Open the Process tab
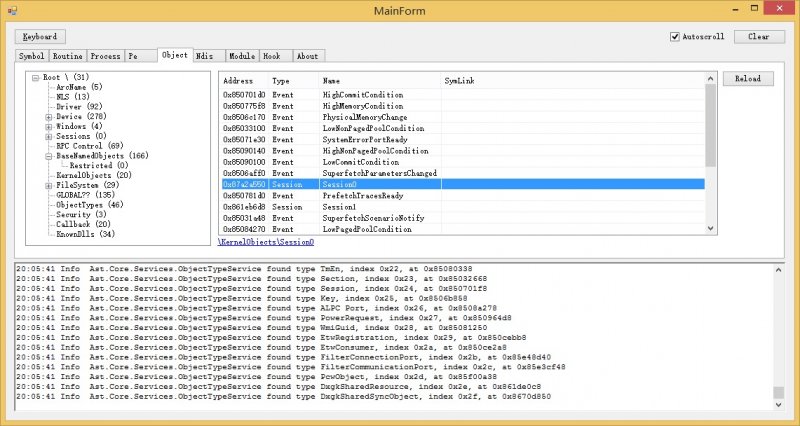 click(105, 56)
